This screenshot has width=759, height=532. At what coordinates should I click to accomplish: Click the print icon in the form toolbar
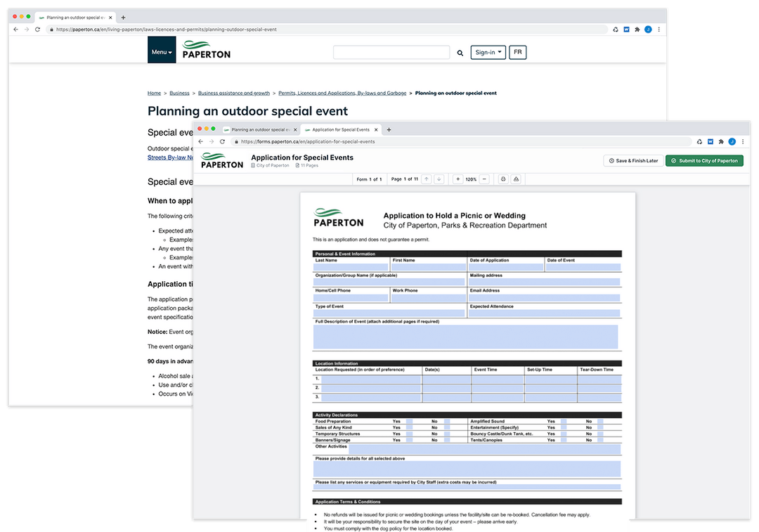503,179
